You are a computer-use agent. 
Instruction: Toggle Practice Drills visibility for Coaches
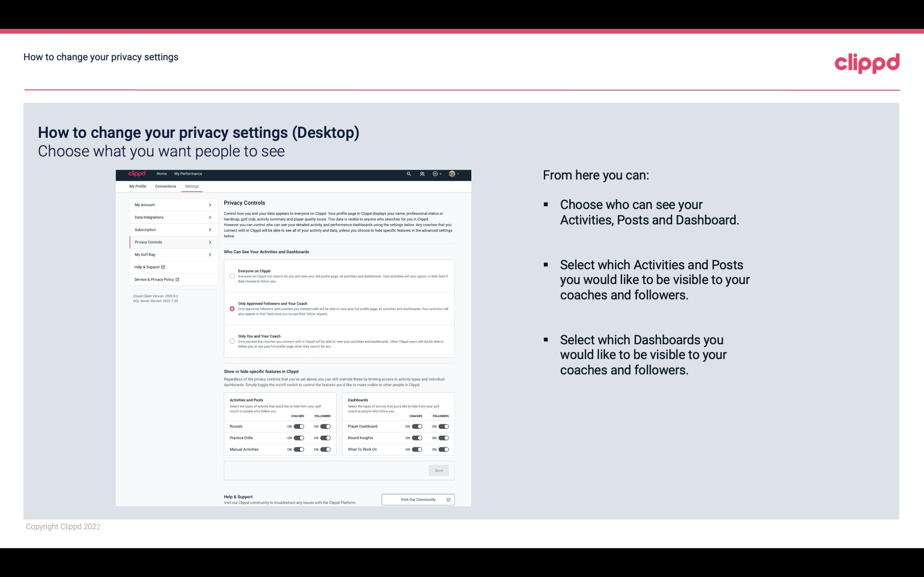pyautogui.click(x=299, y=438)
